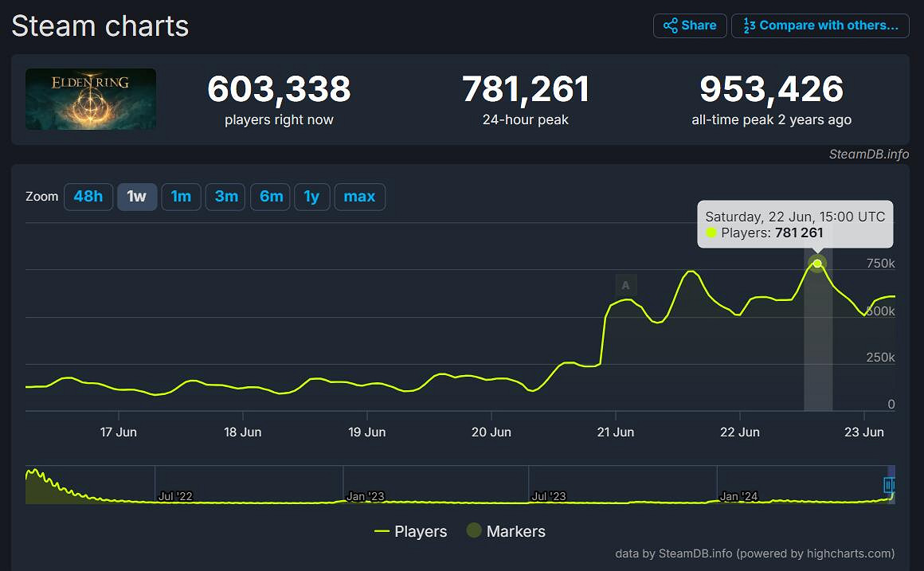Click the early peak in navigator overview
This screenshot has height=571, width=924.
tap(33, 474)
